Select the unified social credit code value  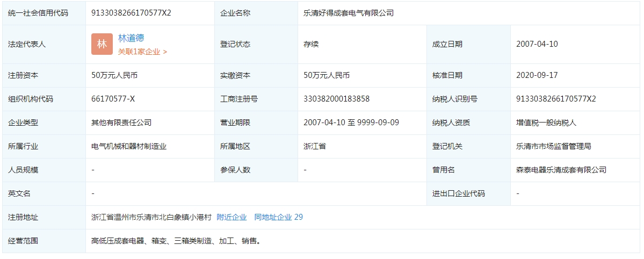[131, 13]
